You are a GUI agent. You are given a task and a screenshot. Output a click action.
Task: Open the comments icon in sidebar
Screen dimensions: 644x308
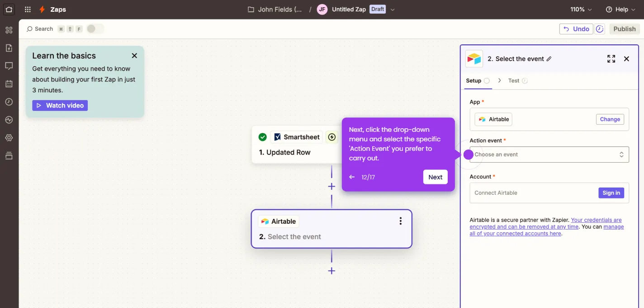click(x=9, y=66)
